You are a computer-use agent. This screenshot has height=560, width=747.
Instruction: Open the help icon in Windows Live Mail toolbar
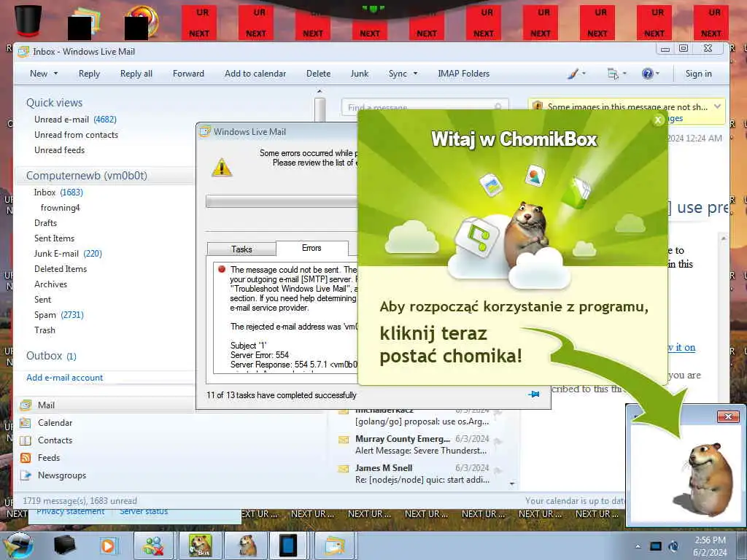tap(647, 74)
